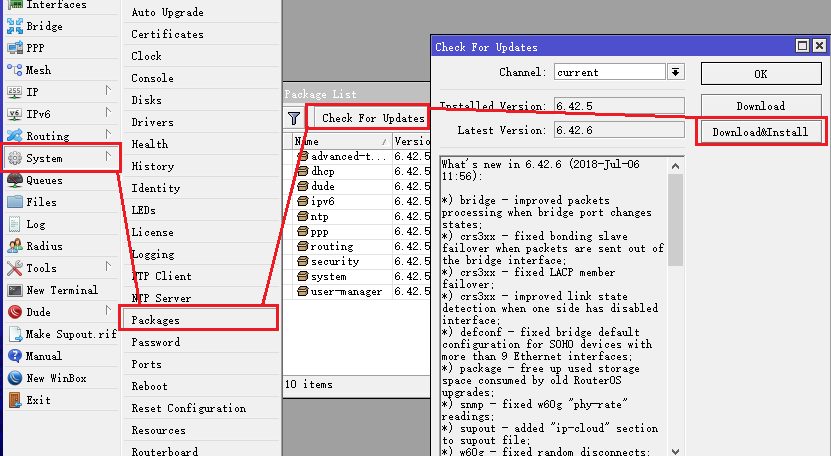Open the Channel dropdown arrow

pos(676,72)
